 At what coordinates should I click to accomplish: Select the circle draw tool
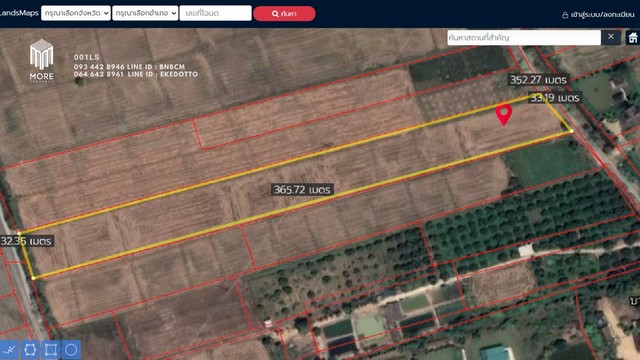click(x=71, y=350)
